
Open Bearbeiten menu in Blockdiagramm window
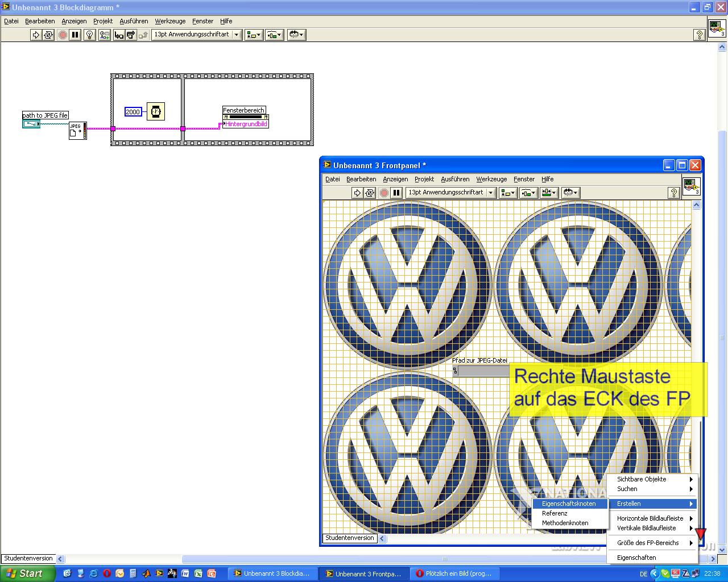pos(40,21)
